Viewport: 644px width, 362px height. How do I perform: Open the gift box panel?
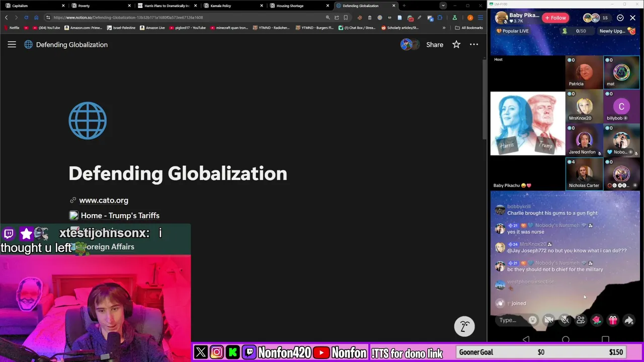pos(613,320)
